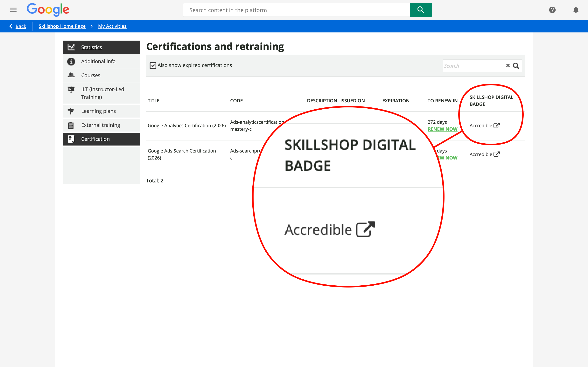Screen dimensions: 588x367
Task: Click the green search magnifier button
Action: 421,10
